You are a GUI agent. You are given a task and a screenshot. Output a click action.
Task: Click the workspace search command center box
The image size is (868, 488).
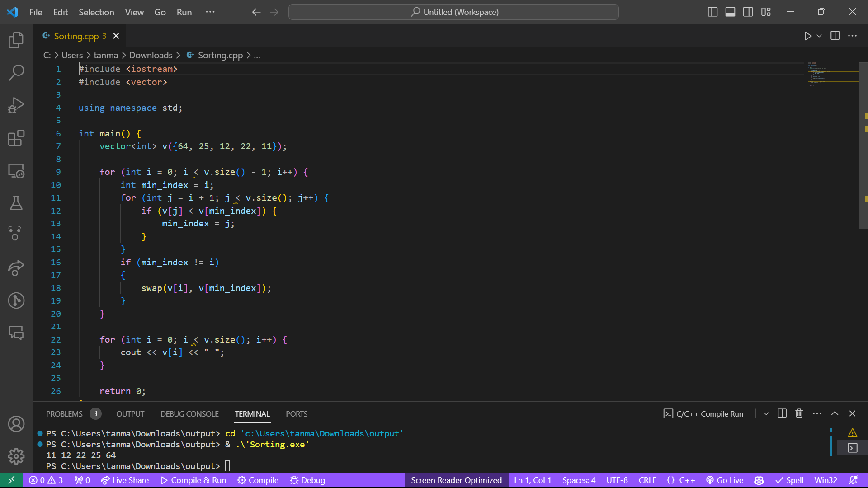tap(453, 12)
